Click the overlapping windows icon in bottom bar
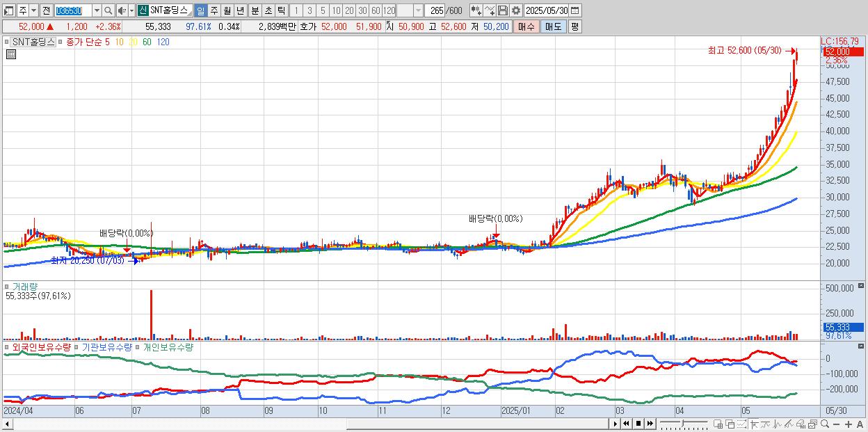 [730, 424]
